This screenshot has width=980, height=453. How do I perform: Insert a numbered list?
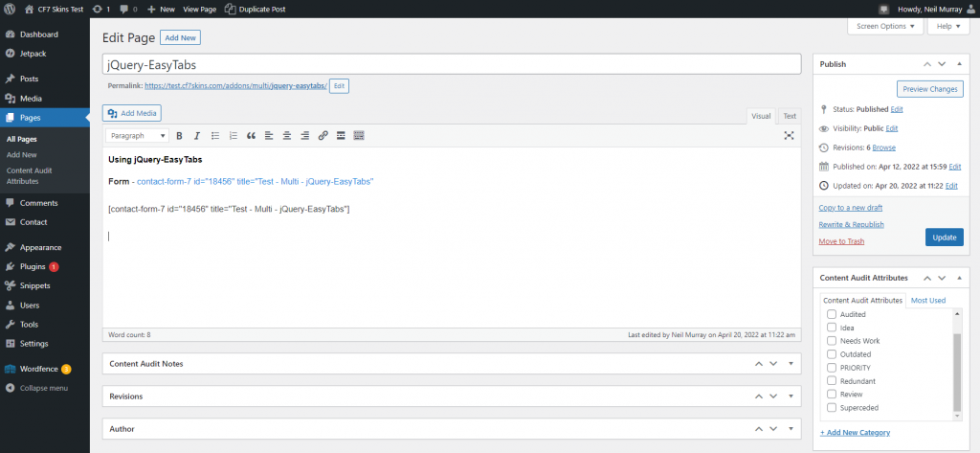click(233, 136)
